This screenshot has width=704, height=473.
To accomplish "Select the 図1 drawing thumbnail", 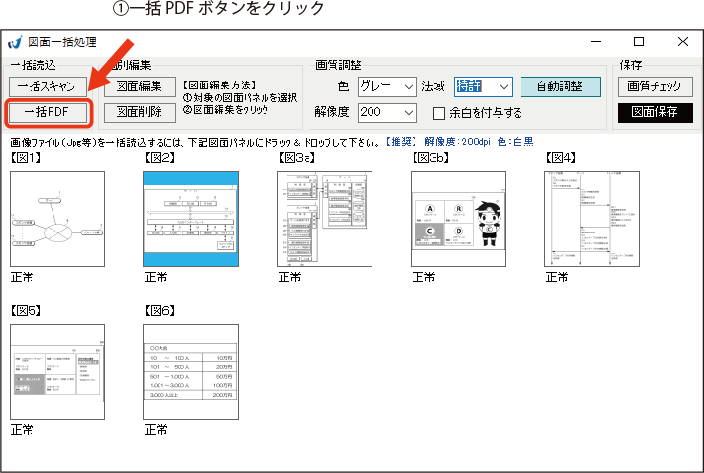I will (x=57, y=219).
